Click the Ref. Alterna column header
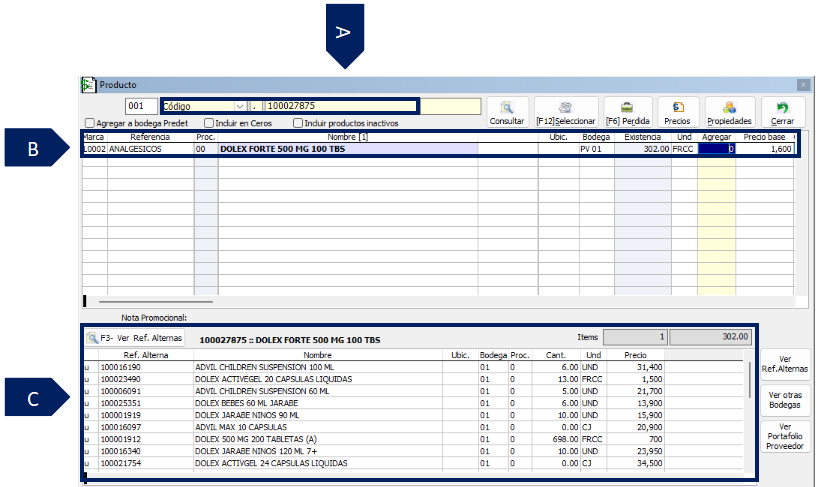Screen dimensions: 817x487 click(146, 355)
